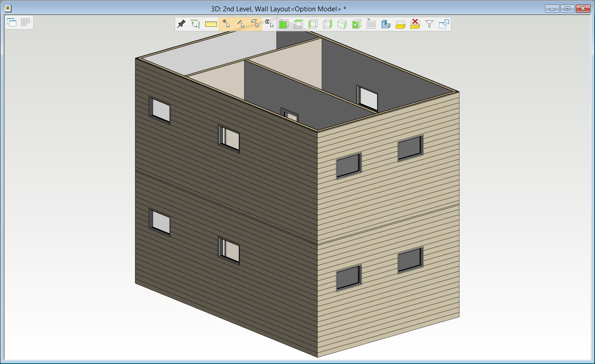The image size is (595, 364).
Task: Switch to the green front face view cube
Action: pos(283,24)
